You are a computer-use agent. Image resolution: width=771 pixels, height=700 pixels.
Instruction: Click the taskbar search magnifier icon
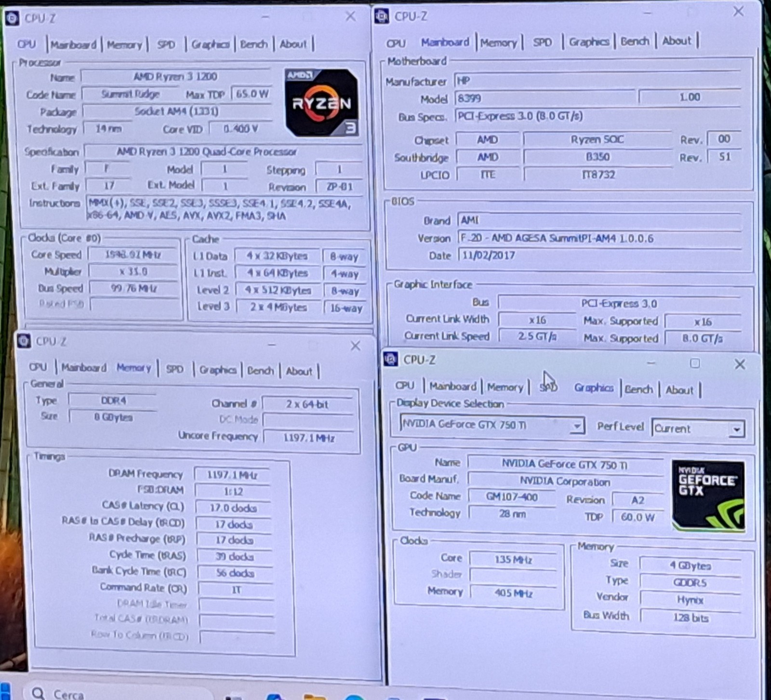click(38, 693)
